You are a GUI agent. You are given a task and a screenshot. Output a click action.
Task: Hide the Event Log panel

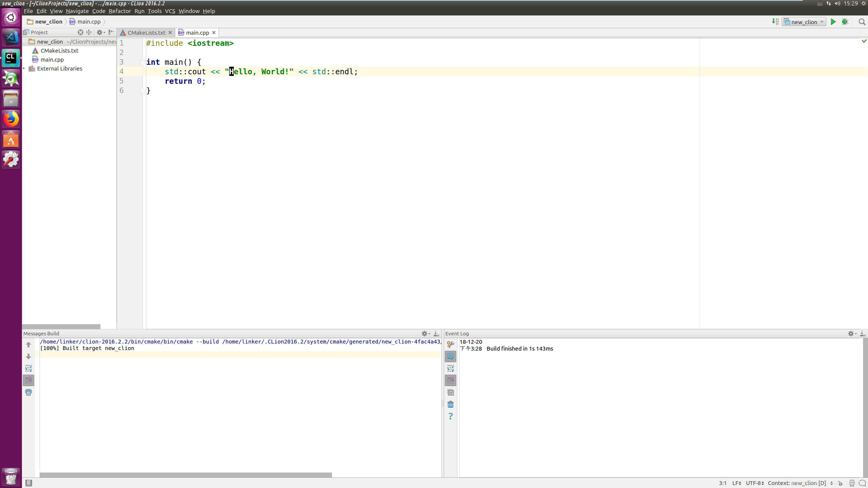tap(862, 334)
